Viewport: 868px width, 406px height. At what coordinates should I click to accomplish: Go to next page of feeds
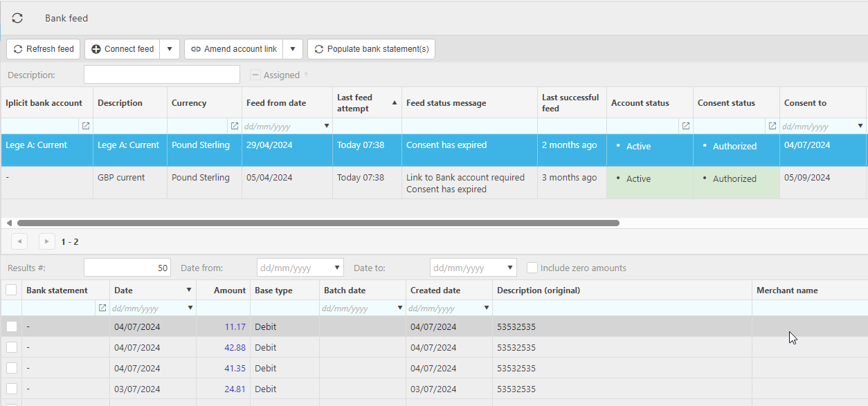click(47, 241)
